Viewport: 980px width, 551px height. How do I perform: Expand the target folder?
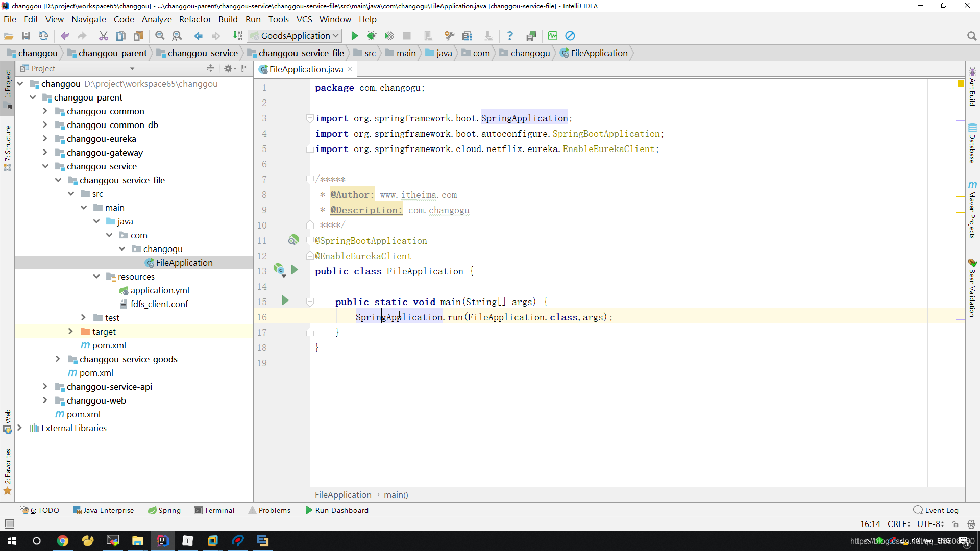pos(70,331)
